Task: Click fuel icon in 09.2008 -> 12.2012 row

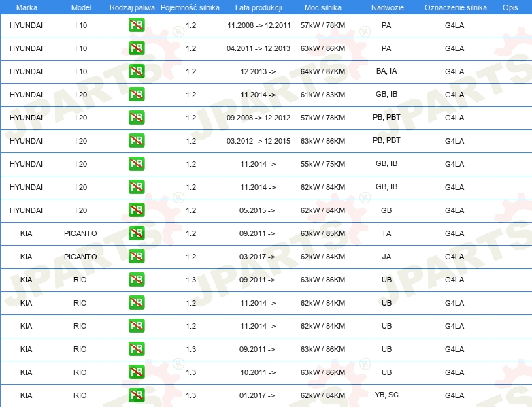Action: click(136, 118)
